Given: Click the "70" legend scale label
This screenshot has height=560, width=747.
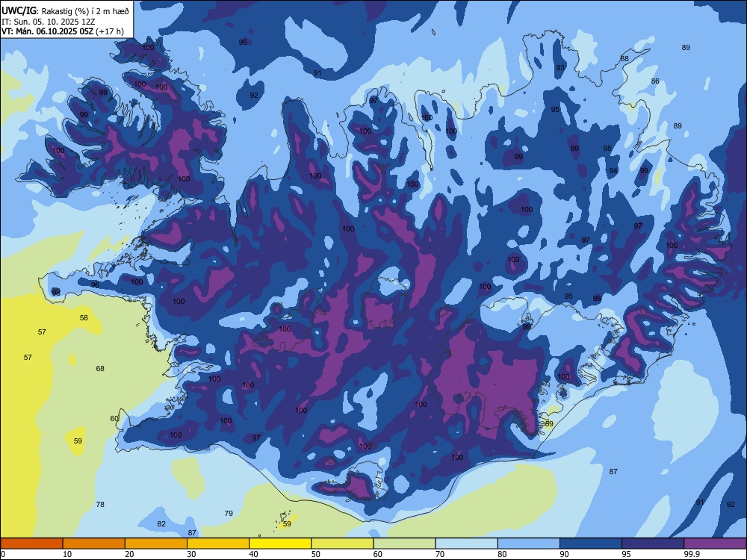Looking at the screenshot, I should pyautogui.click(x=440, y=554).
